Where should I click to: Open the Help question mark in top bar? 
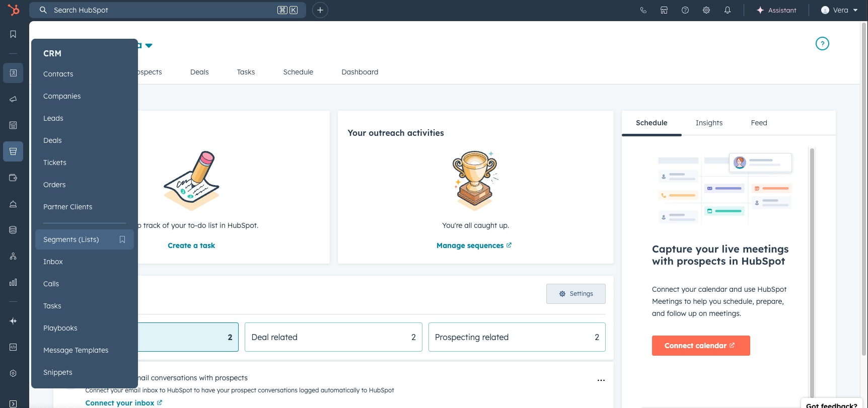(x=685, y=10)
